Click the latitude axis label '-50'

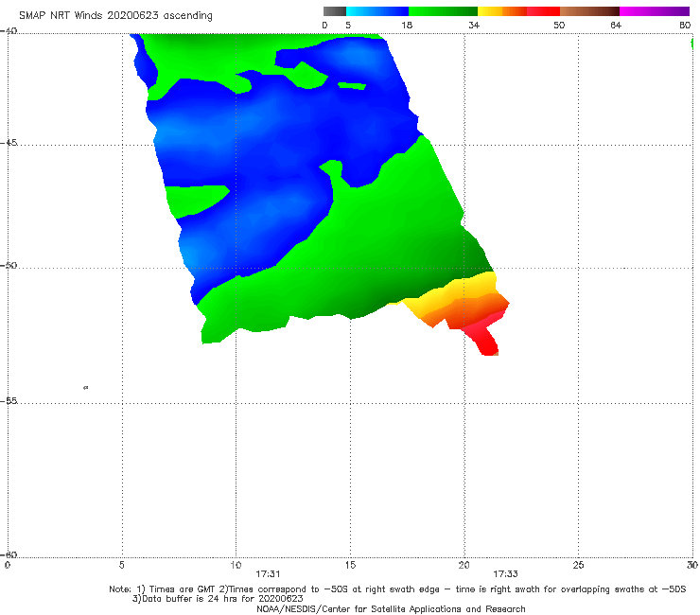9,265
